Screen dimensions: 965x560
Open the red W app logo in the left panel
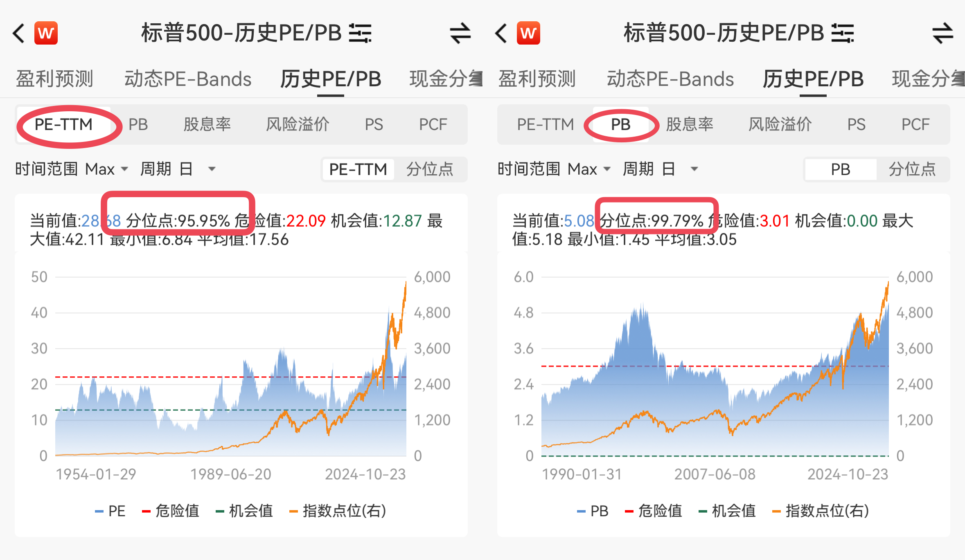click(x=46, y=33)
